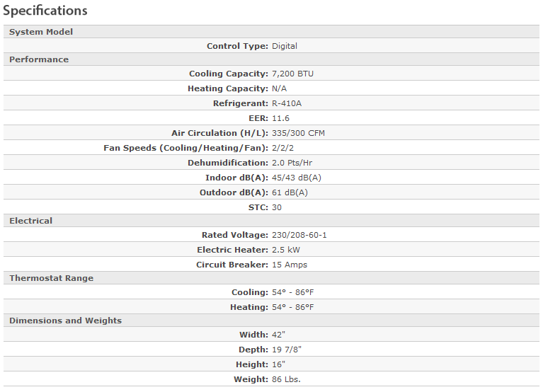The height and width of the screenshot is (392, 543).
Task: Click the 2.0 Pts/Hr dehumidification value
Action: [292, 163]
